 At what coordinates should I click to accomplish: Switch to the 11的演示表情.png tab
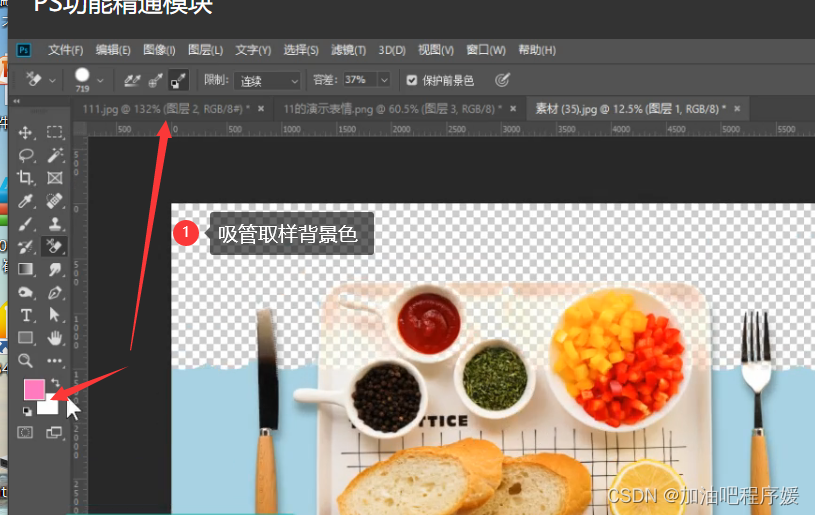coord(392,109)
